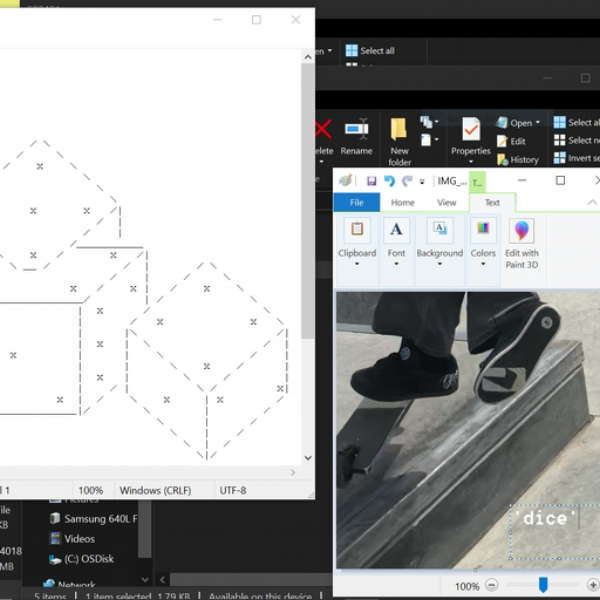Open the Easy access dropdown in File Explorer
This screenshot has height=600, width=600.
(429, 140)
